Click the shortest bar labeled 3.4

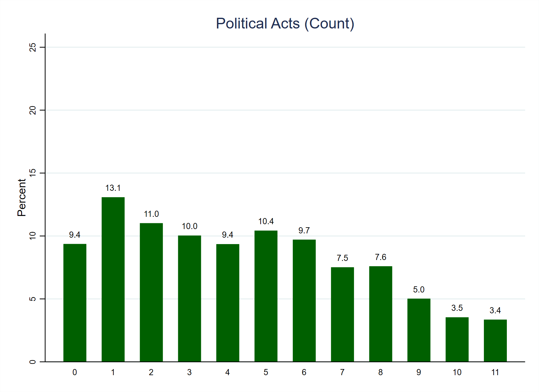click(495, 341)
